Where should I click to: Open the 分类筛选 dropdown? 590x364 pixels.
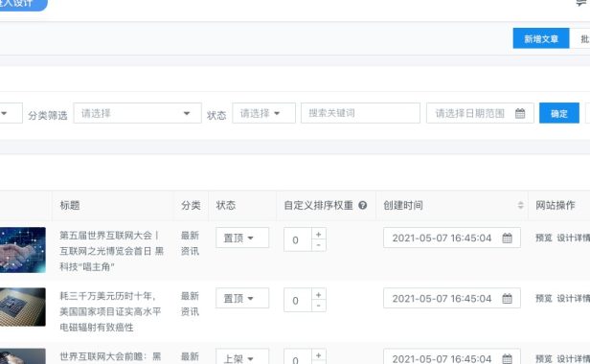coord(137,113)
